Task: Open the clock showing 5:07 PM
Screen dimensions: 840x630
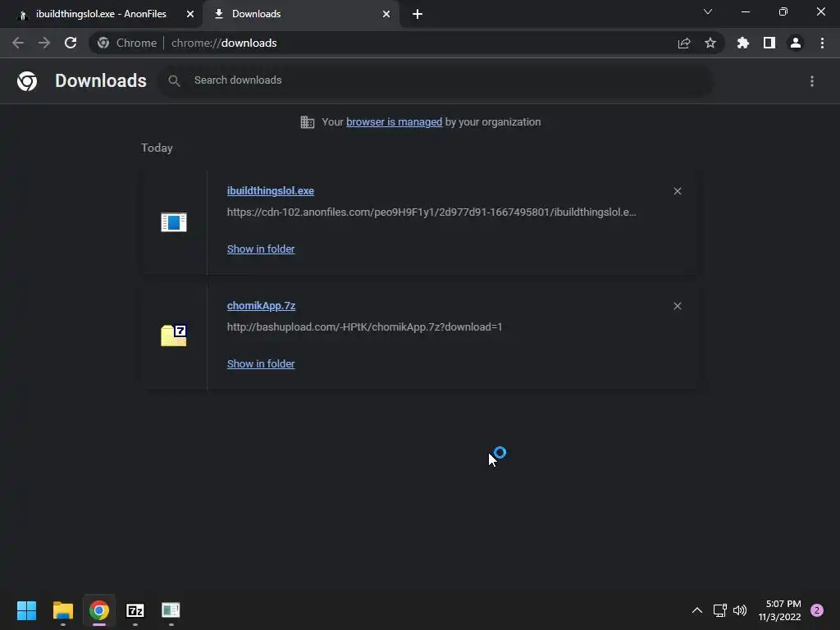Action: tap(780, 610)
